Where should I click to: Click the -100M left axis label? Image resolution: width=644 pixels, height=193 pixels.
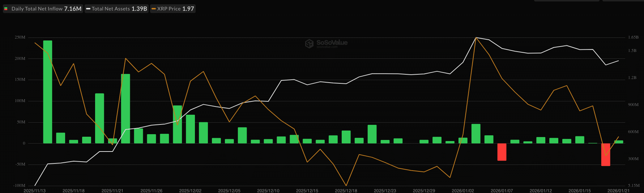coord(19,185)
